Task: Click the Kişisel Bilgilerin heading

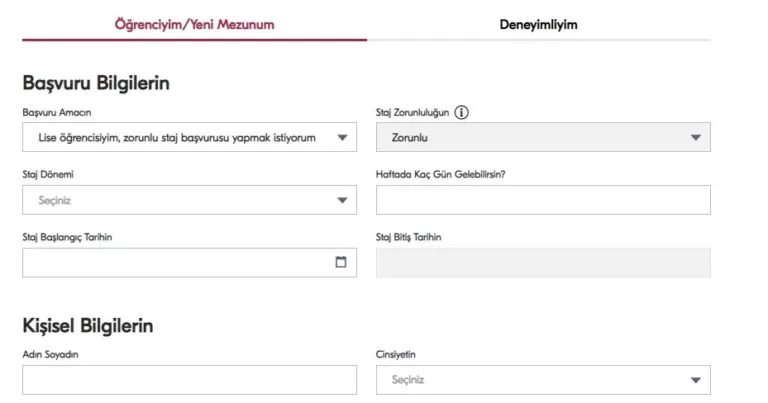Action: [88, 325]
